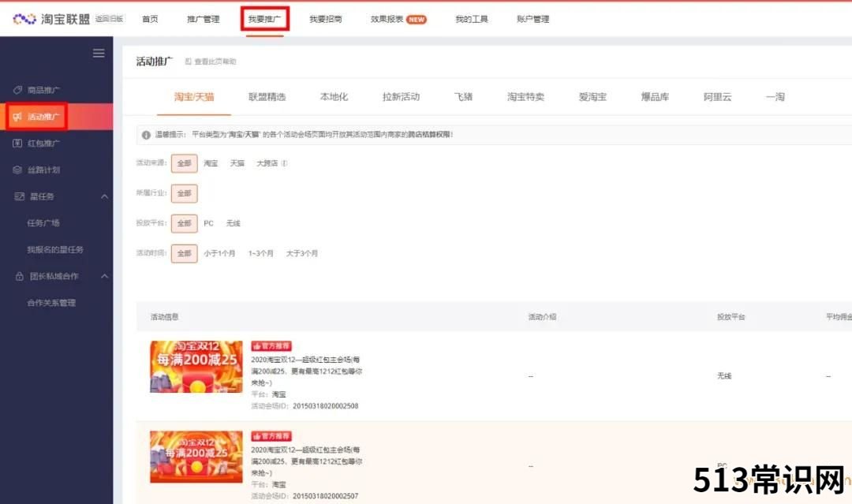This screenshot has width=852, height=504.
Task: Click the info icon before 温馨提示
Action: click(146, 135)
